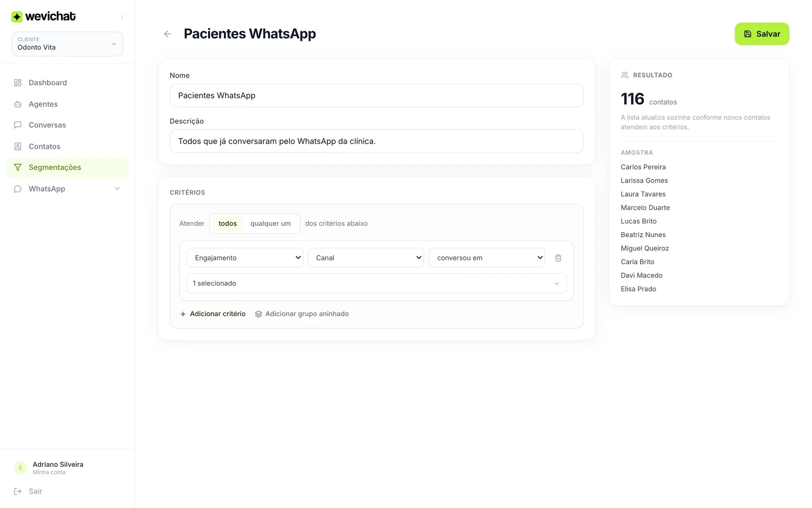
Task: Click sample contact Elisa Prado
Action: click(x=638, y=289)
